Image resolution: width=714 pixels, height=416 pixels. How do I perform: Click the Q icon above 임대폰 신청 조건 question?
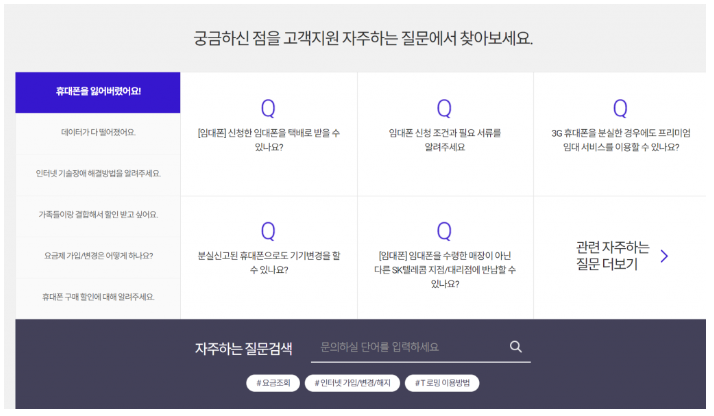pyautogui.click(x=444, y=108)
